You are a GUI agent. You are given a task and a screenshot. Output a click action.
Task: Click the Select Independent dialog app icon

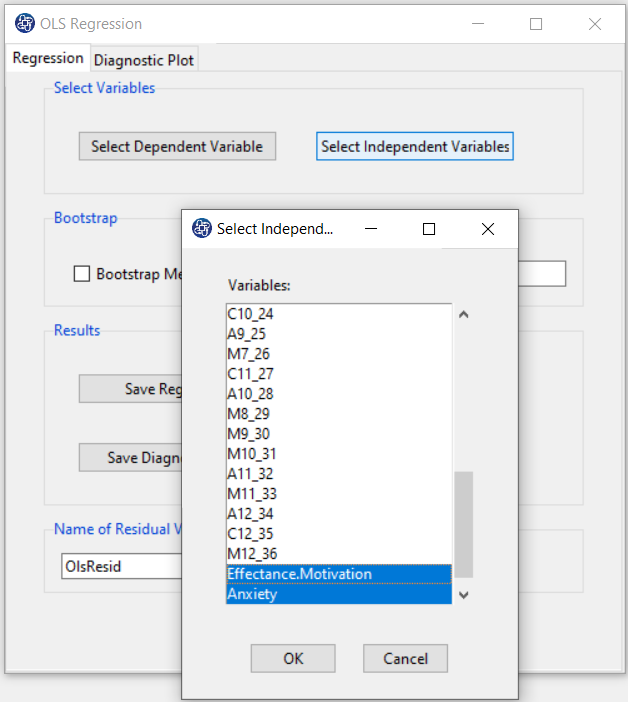click(x=202, y=228)
